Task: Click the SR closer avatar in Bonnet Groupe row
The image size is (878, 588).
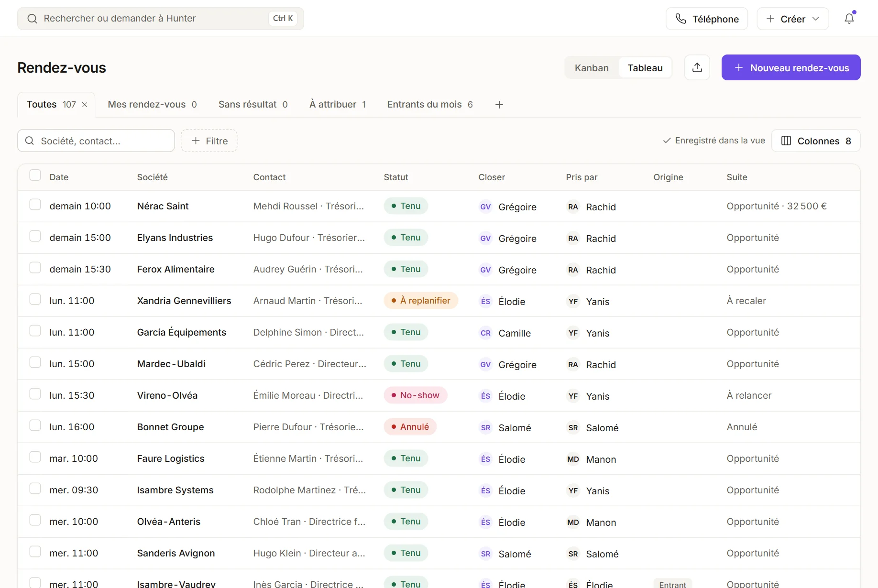Action: point(485,427)
